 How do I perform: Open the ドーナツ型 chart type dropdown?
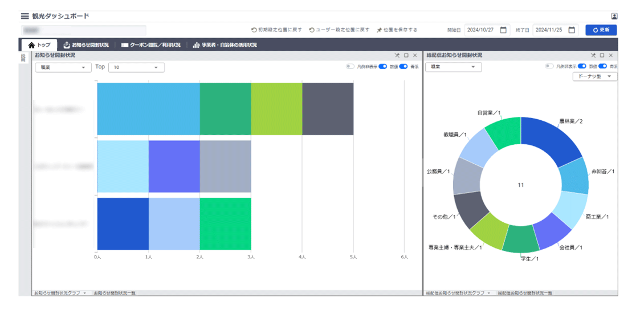[594, 76]
